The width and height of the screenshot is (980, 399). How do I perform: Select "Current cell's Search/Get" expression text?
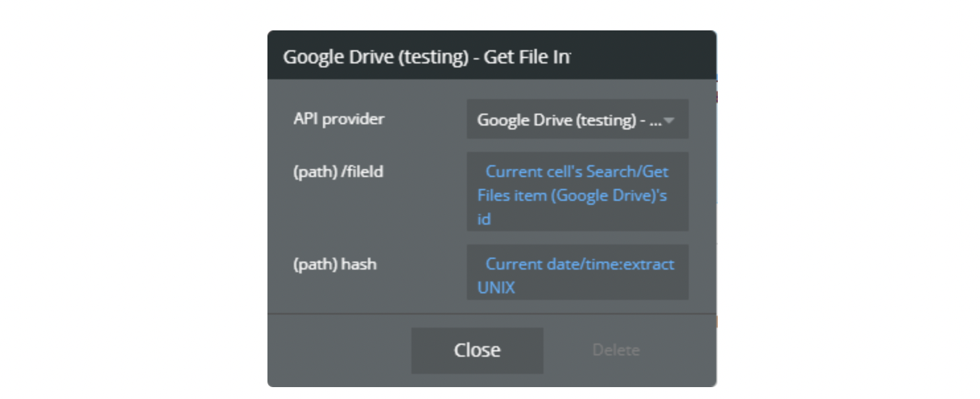pos(577,172)
